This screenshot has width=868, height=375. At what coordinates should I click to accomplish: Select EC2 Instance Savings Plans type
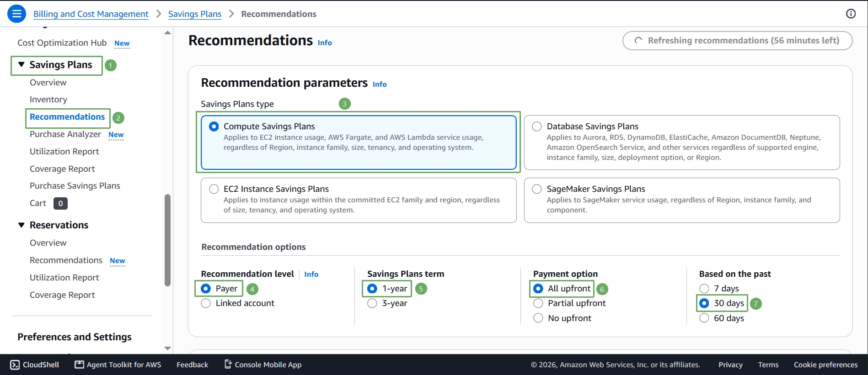(359, 200)
